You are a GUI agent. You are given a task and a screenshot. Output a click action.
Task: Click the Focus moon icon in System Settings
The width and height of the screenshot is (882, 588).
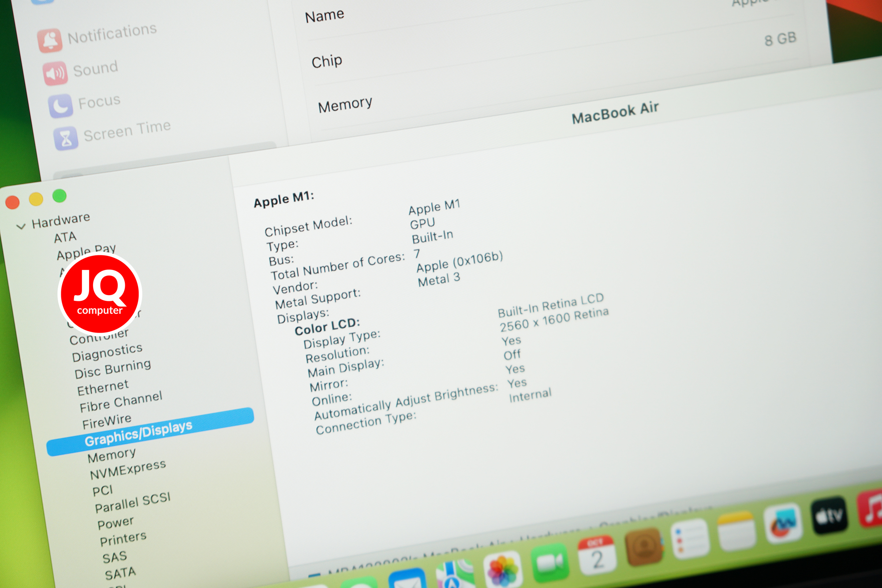coord(60,106)
